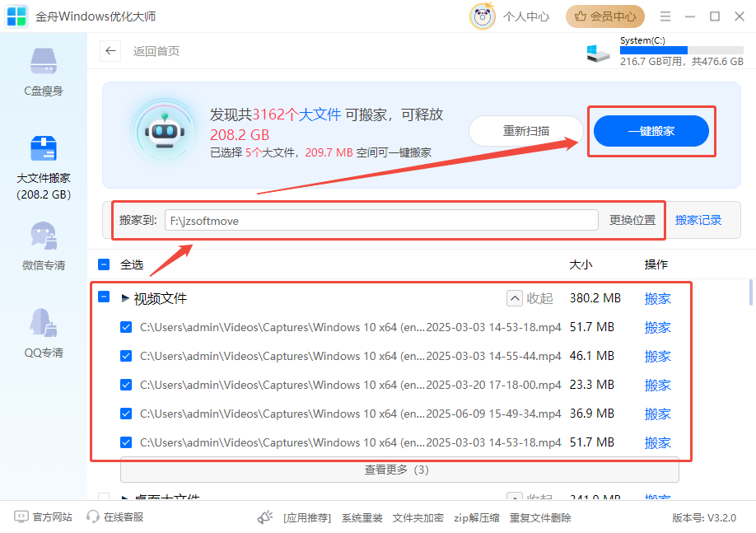This screenshot has width=756, height=533.
Task: Click the 版本号: V3.2.0 text
Action: point(704,517)
